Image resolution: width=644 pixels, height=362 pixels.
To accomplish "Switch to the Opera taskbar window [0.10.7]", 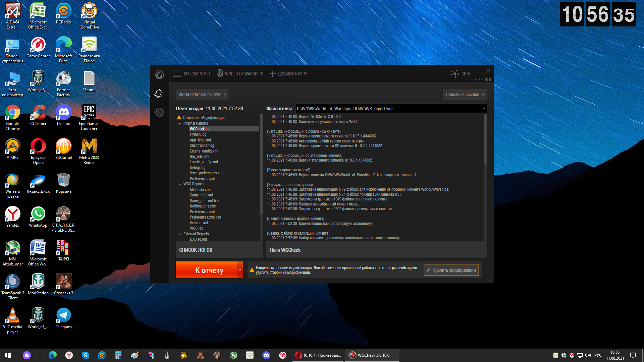I will (x=318, y=355).
